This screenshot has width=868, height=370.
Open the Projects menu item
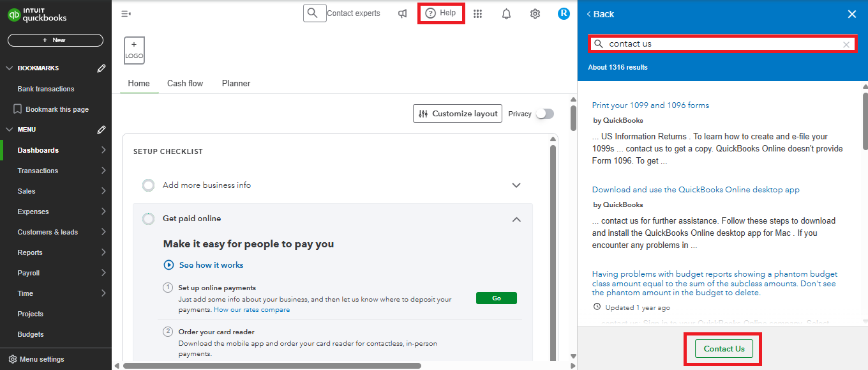point(31,314)
